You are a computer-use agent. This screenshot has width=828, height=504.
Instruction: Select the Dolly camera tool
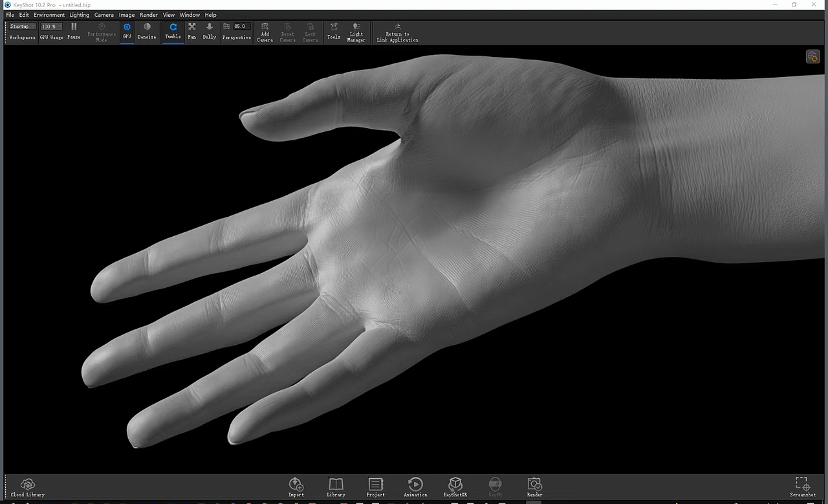210,30
